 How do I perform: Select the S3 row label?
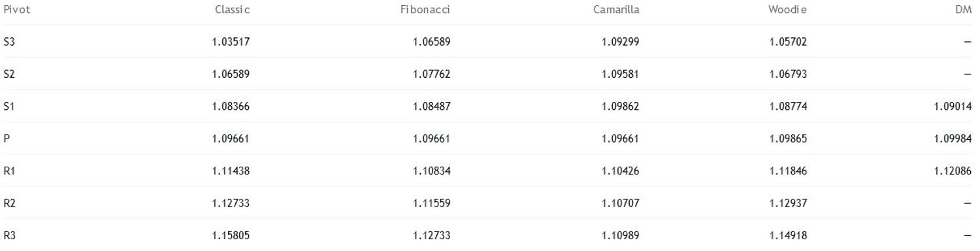click(x=9, y=42)
